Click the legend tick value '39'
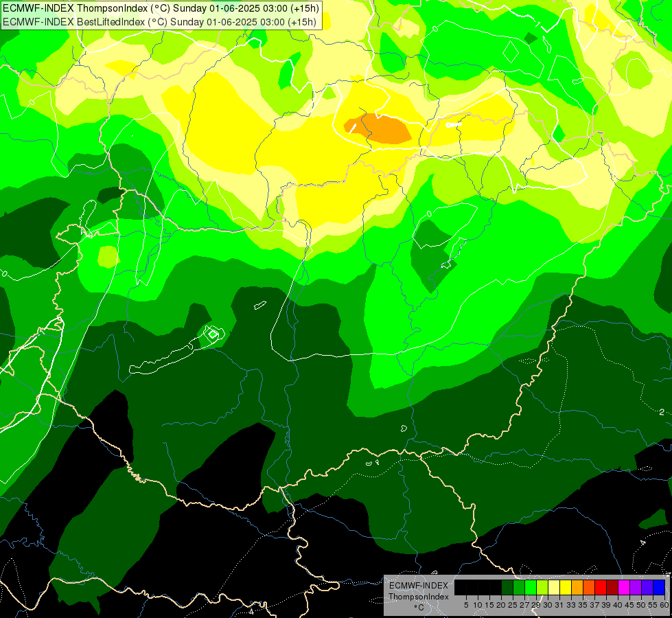This screenshot has width=672, height=618. pos(606,605)
